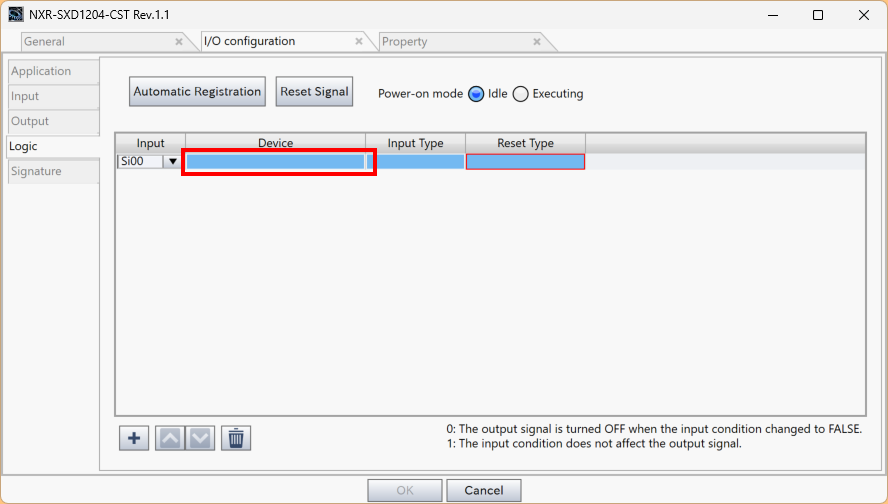Select Idle power-on mode

(476, 94)
